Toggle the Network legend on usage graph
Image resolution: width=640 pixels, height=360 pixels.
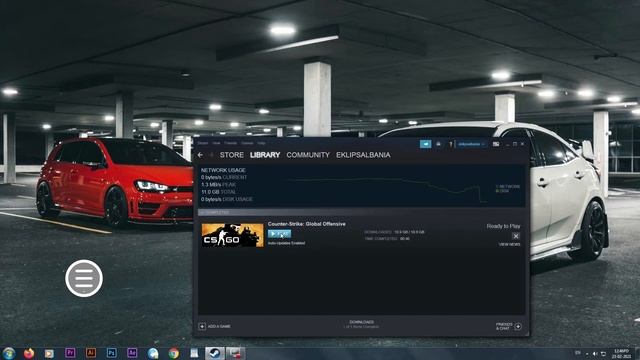click(508, 187)
